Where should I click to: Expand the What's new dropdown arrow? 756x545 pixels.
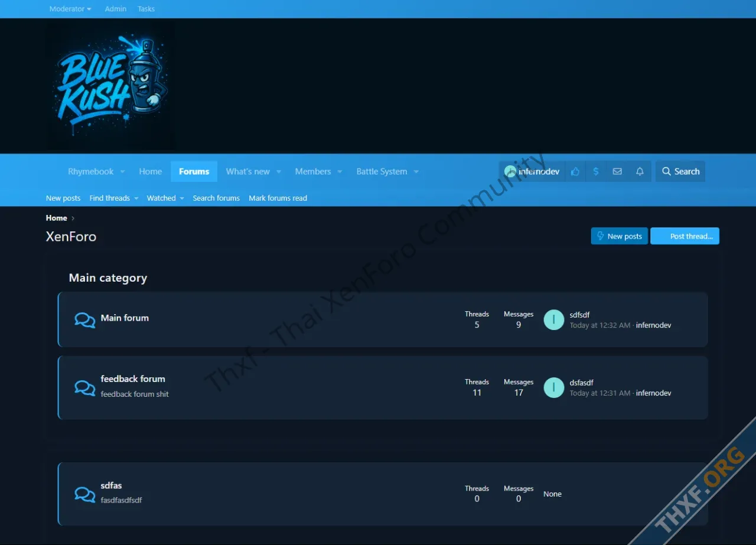(x=279, y=172)
